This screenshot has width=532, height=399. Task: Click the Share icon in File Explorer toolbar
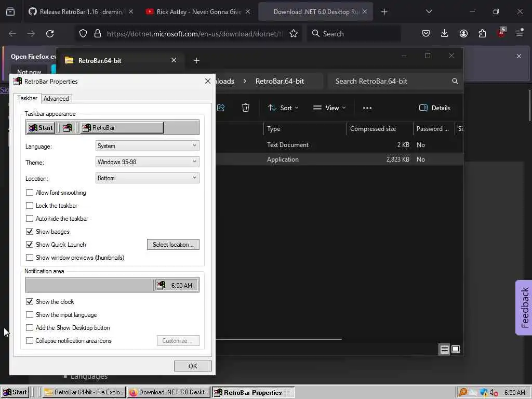point(221,108)
